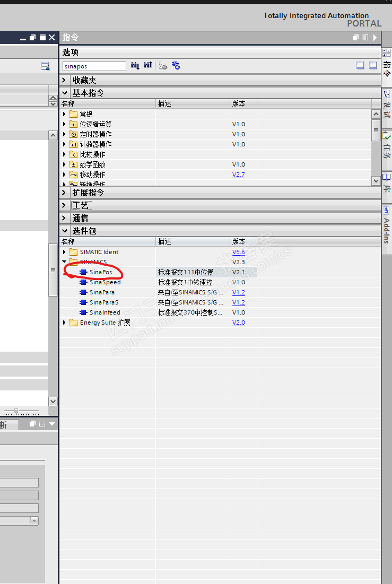Click the sinapos search input field
Viewport: 392px width, 584px height.
coord(94,66)
